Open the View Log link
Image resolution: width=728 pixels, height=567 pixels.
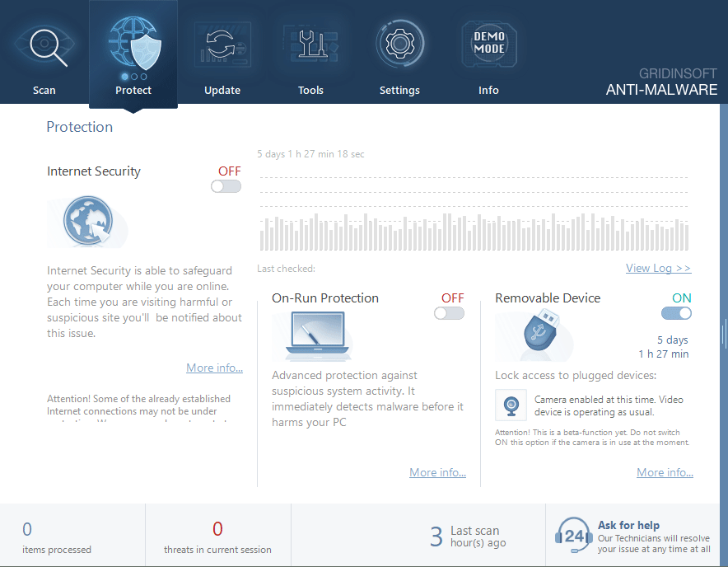(x=658, y=269)
